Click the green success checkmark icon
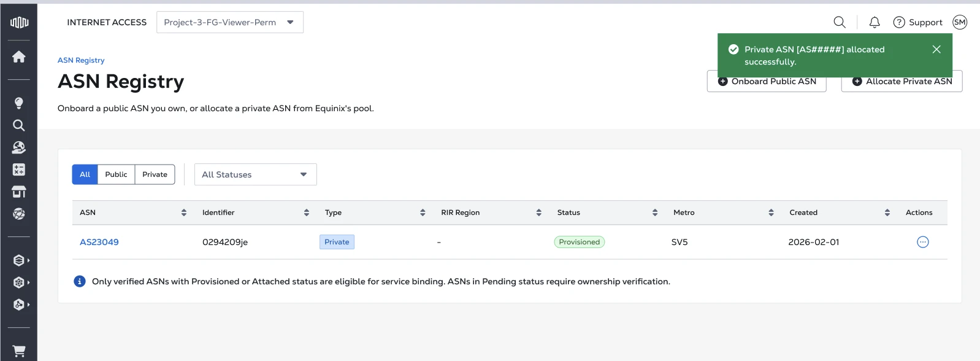 pos(733,49)
